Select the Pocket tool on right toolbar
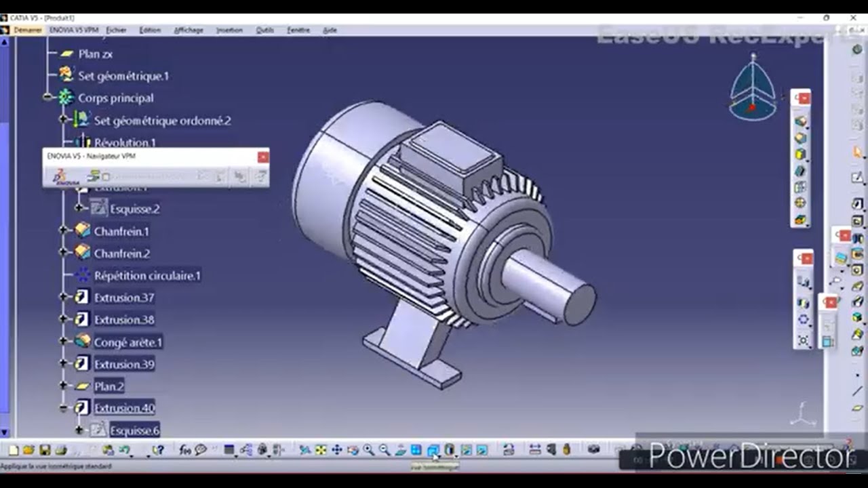Image resolution: width=868 pixels, height=488 pixels. point(857,221)
